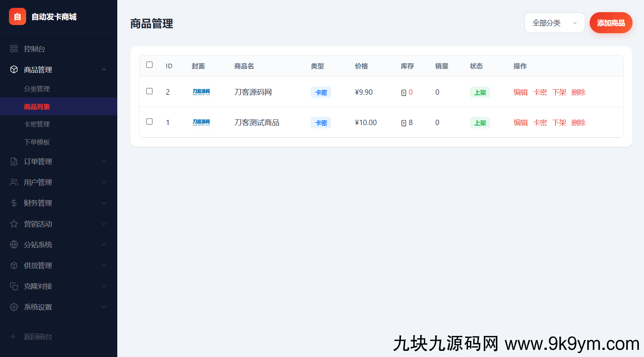Click the cover thumbnail of 刀客源码网
Screen dimensions: 644x357
click(201, 92)
